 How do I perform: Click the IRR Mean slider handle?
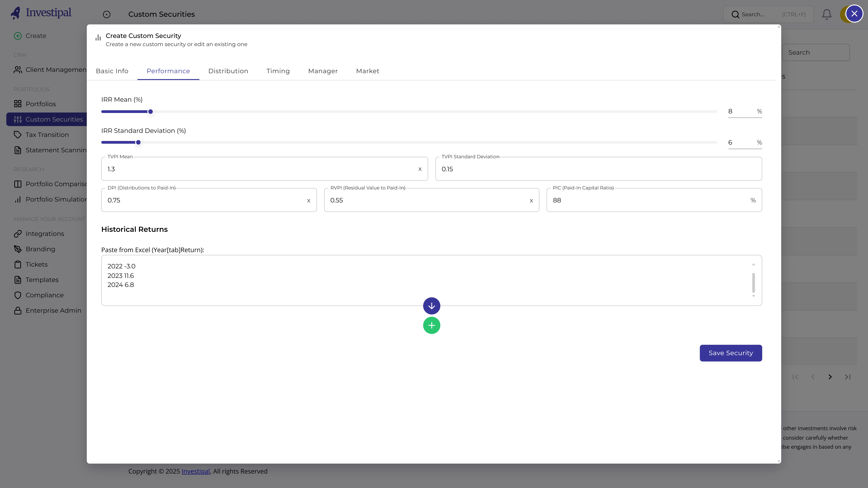point(151,111)
